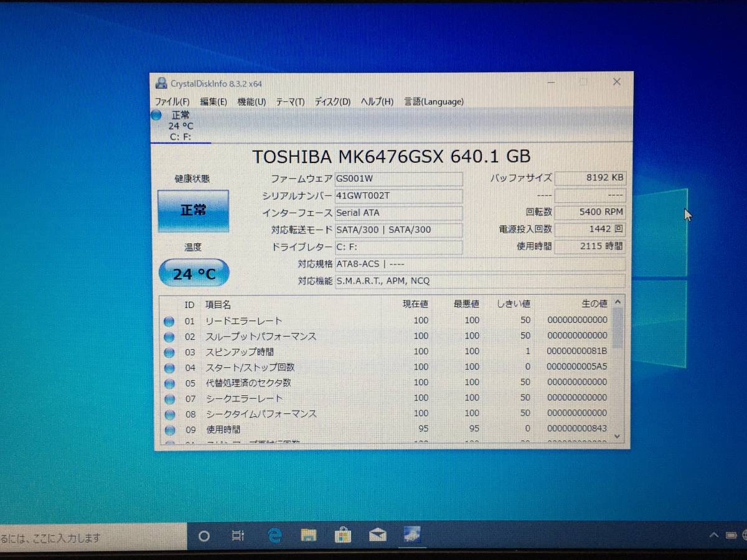Select the シークタイムパフォーマンス attribute row
The height and width of the screenshot is (560, 747).
pyautogui.click(x=385, y=413)
